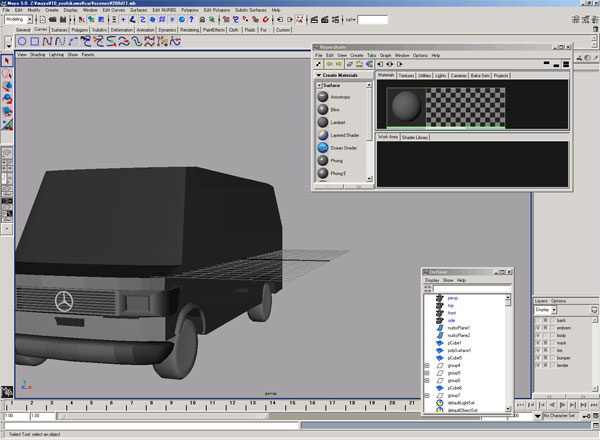The image size is (600, 440).
Task: Click go to end of playback range
Action: click(x=594, y=405)
